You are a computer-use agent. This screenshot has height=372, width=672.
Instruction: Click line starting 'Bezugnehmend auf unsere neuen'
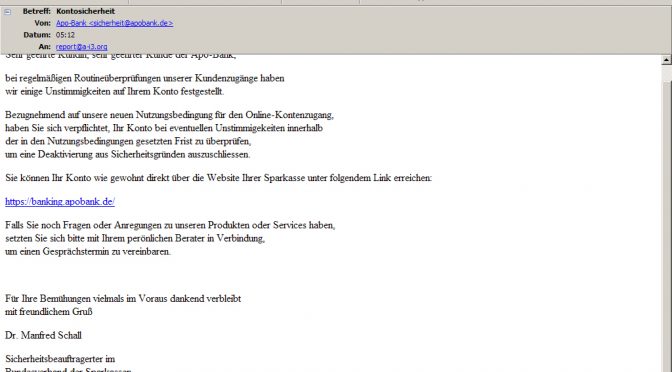point(169,115)
